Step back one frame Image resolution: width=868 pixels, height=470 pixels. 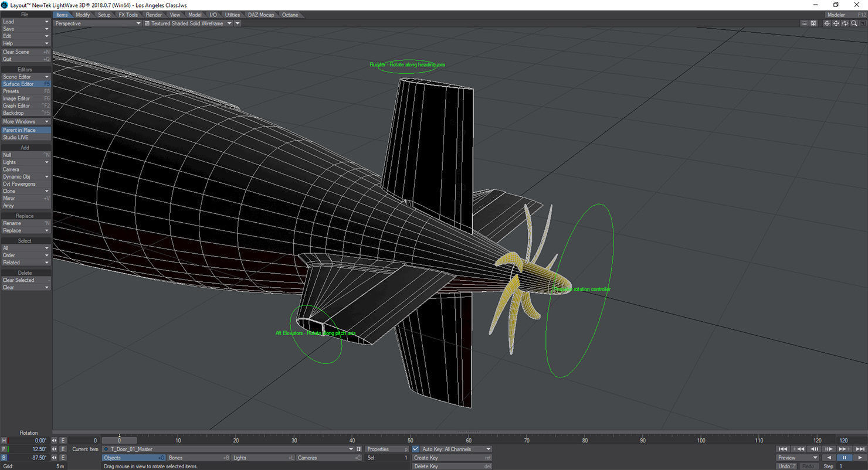pos(813,449)
